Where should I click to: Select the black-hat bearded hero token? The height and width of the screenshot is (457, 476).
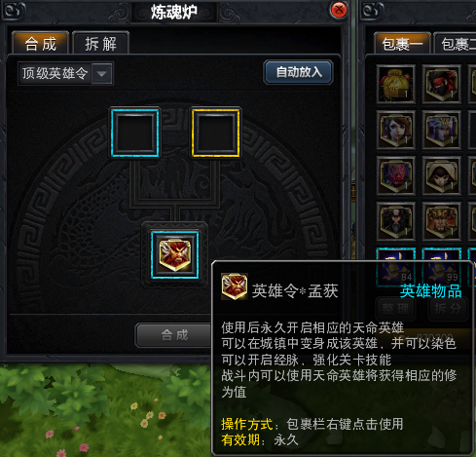click(x=395, y=221)
